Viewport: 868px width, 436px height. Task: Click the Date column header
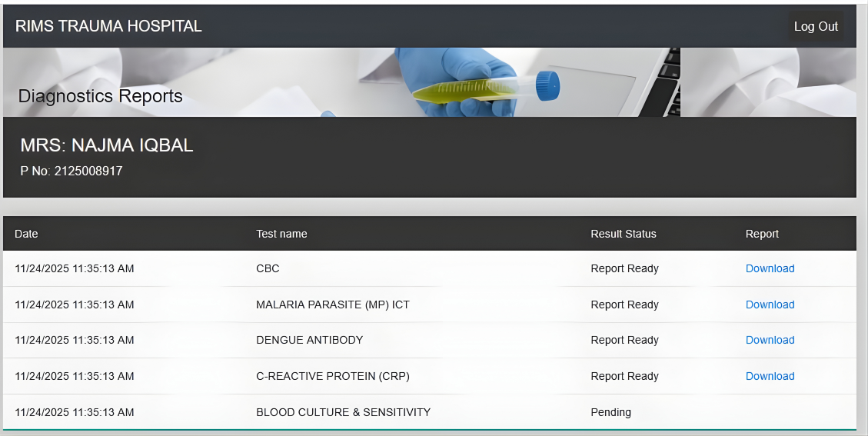click(26, 234)
